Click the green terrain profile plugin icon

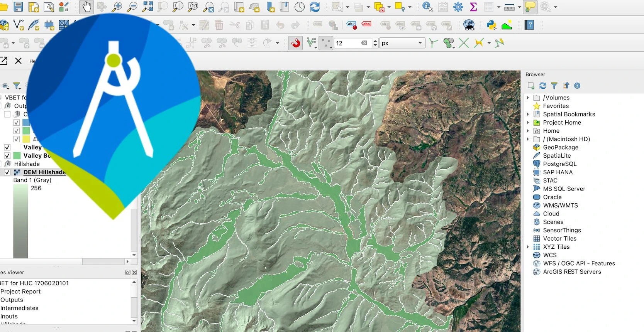click(507, 25)
